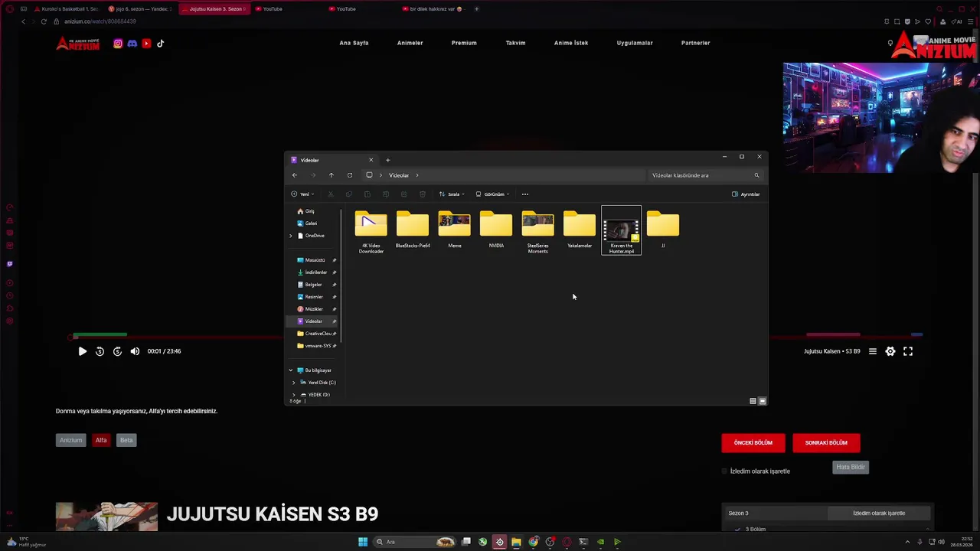Screen dimensions: 980x551
Task: Click the Videolar klasöründe ara search box
Action: tap(704, 175)
